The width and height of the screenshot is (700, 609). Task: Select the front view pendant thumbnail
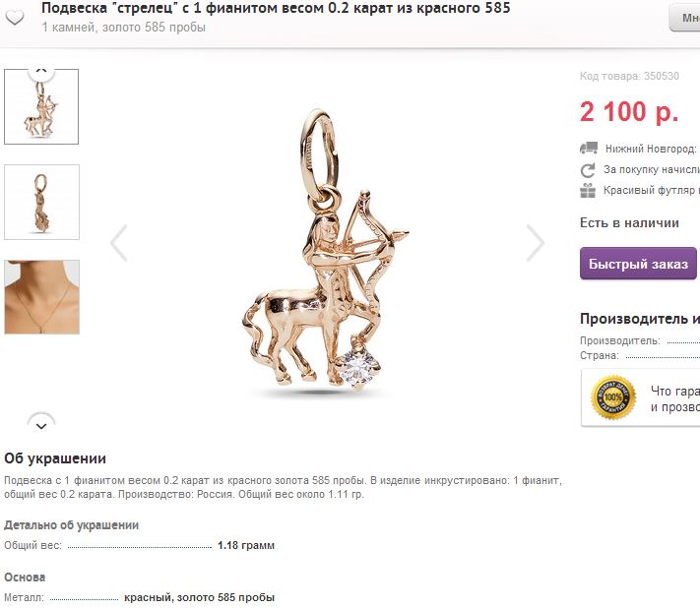(x=41, y=106)
